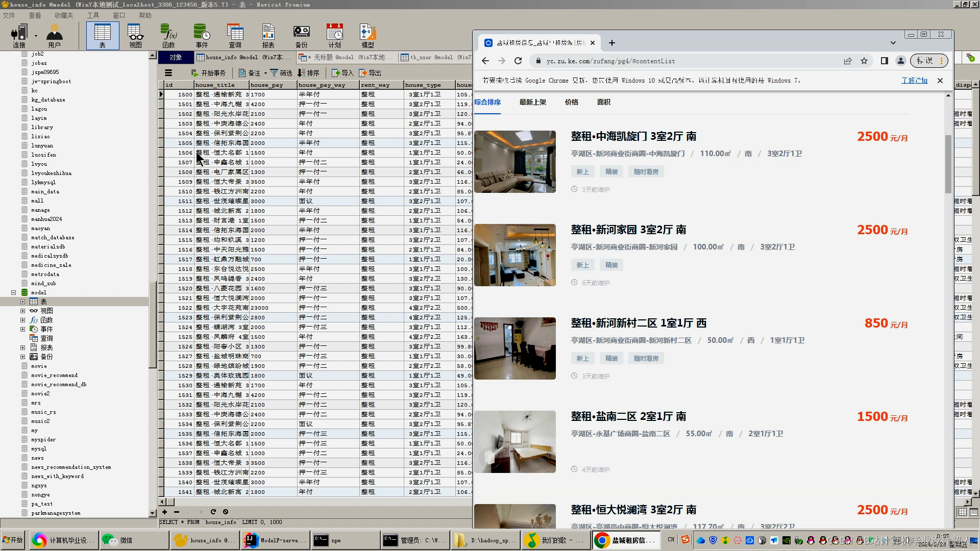
Task: Expand the 函数 node under model
Action: coord(22,320)
